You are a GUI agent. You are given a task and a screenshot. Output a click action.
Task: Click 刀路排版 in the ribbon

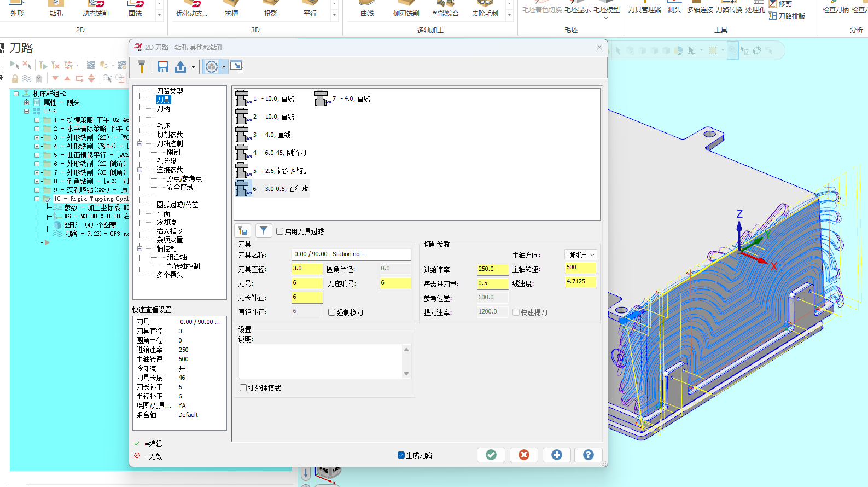click(787, 16)
